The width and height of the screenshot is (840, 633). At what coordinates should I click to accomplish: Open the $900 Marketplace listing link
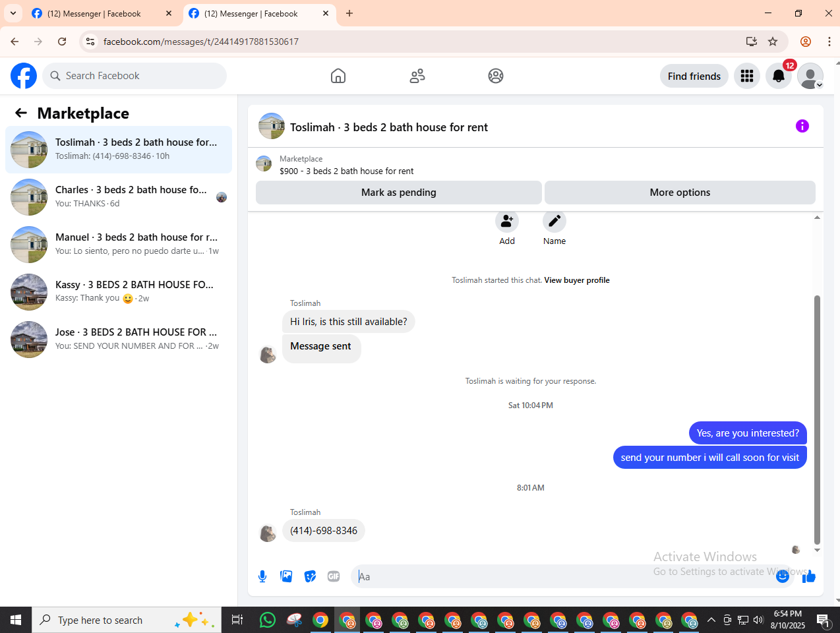pos(347,171)
